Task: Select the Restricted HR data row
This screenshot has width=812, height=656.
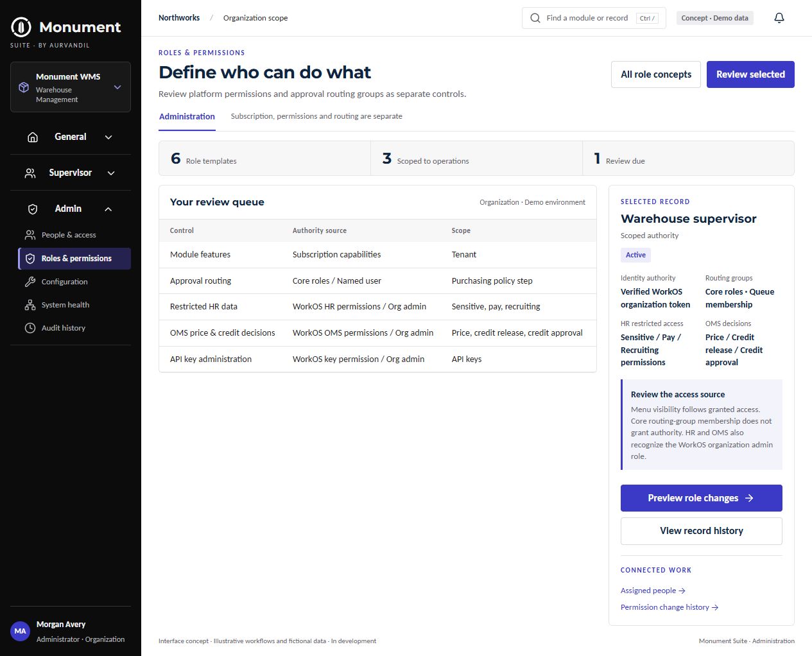Action: coord(377,307)
